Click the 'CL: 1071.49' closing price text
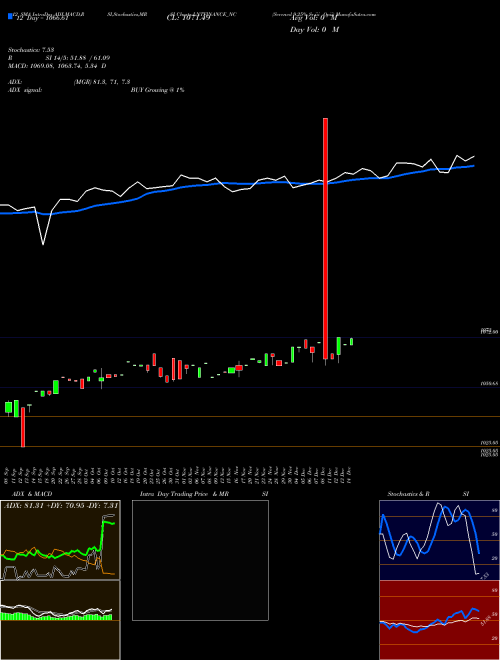 (x=188, y=19)
